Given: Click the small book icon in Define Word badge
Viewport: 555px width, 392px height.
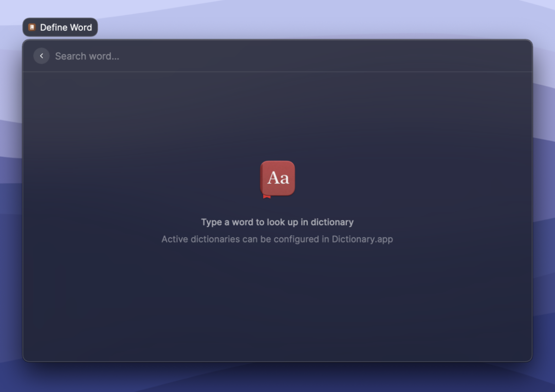Looking at the screenshot, I should (32, 27).
